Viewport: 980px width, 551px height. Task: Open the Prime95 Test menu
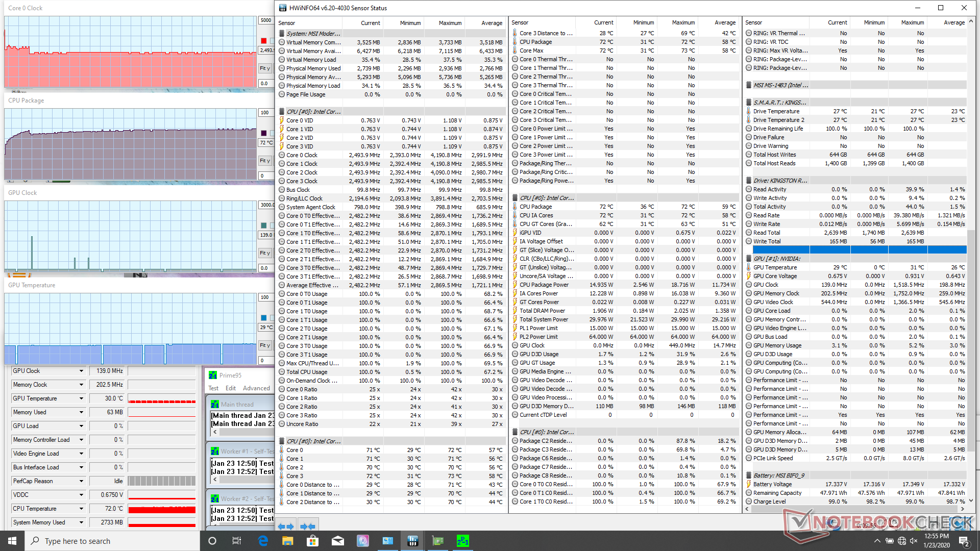pos(213,388)
